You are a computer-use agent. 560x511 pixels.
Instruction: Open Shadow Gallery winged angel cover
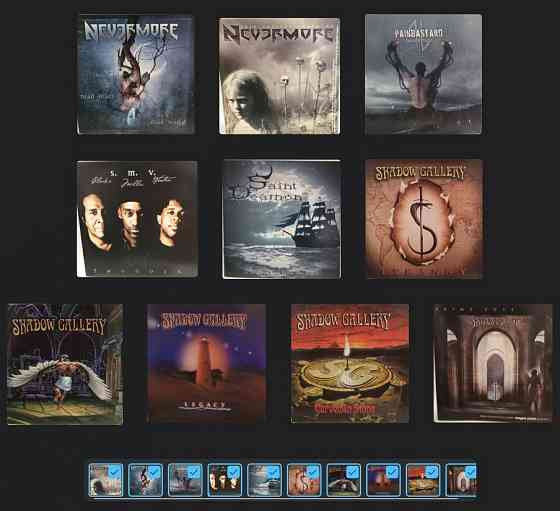point(65,364)
